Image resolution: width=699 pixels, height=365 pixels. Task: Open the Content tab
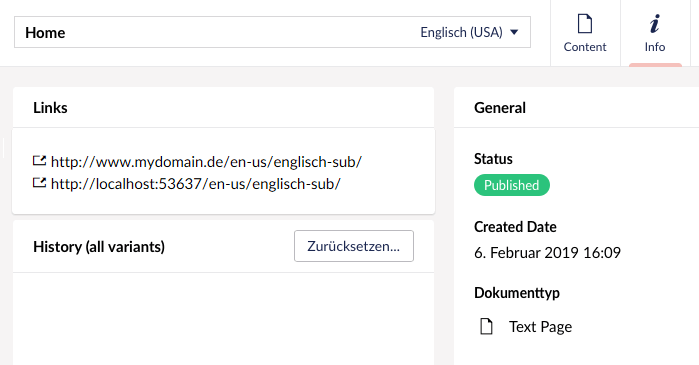click(x=585, y=33)
